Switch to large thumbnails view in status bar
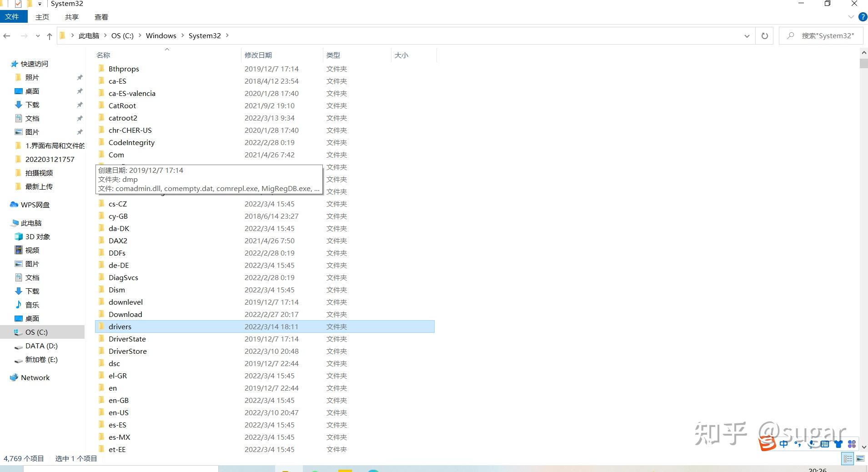Screen dimensions: 868x472 pos(859,458)
